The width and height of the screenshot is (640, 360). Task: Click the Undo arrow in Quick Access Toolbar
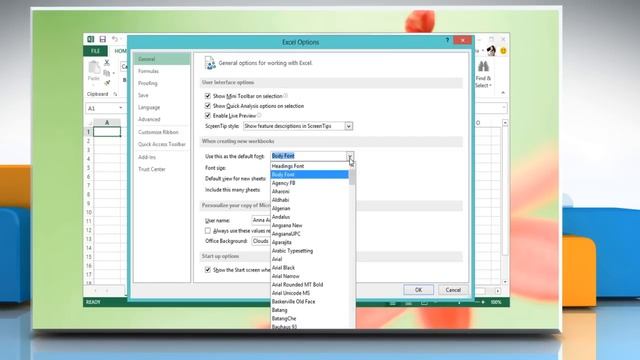coord(115,39)
